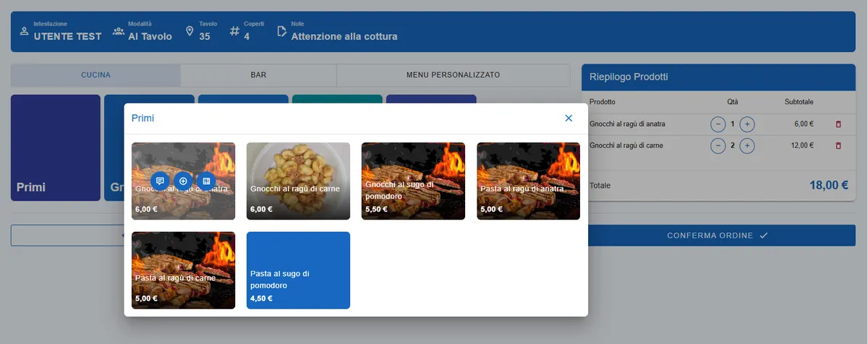Viewport: 868px width, 344px height.
Task: Click the Primi dialog title
Action: tap(142, 118)
